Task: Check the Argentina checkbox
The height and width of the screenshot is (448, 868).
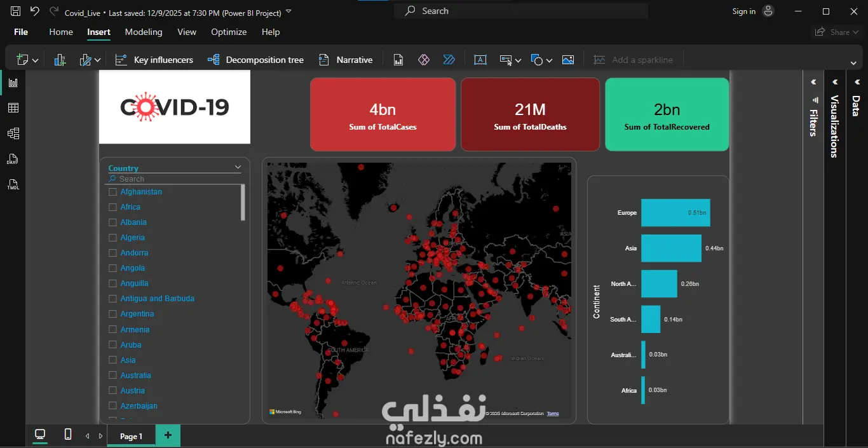Action: click(x=112, y=314)
